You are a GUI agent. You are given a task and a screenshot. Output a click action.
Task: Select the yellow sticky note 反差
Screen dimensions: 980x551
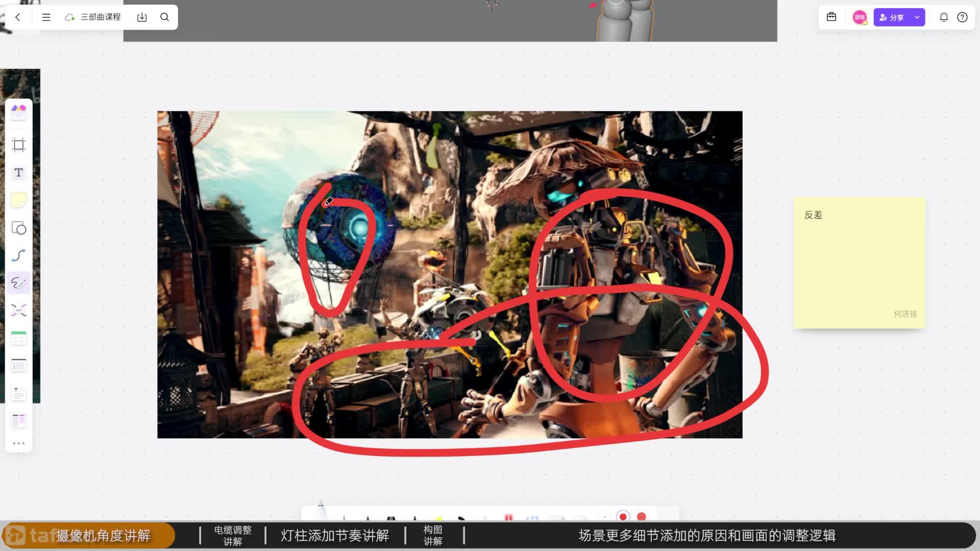pyautogui.click(x=860, y=263)
